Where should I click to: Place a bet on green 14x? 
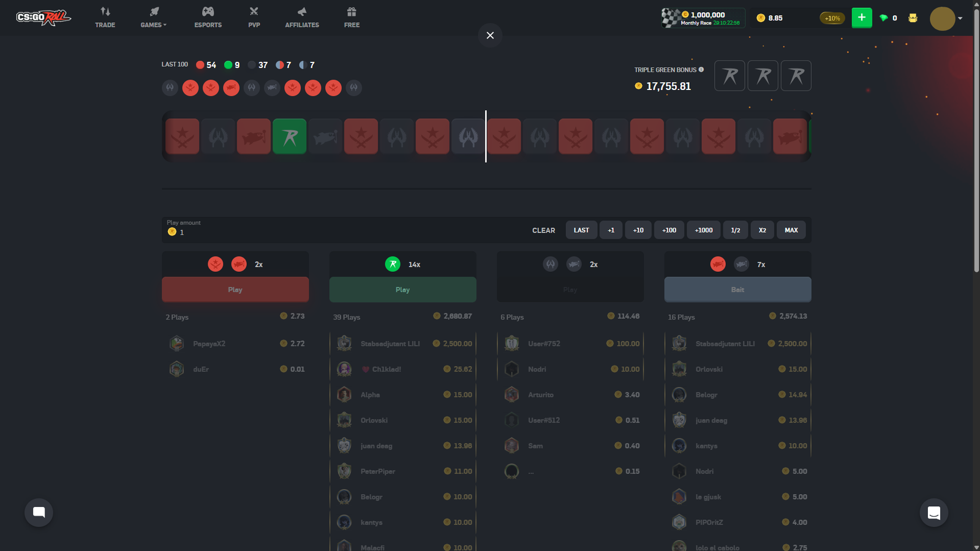[402, 289]
